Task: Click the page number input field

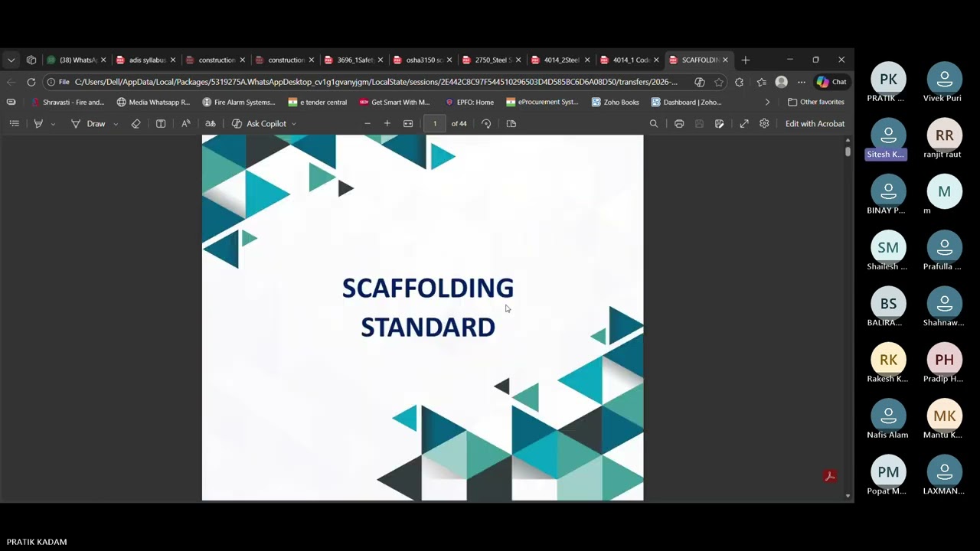Action: [435, 123]
